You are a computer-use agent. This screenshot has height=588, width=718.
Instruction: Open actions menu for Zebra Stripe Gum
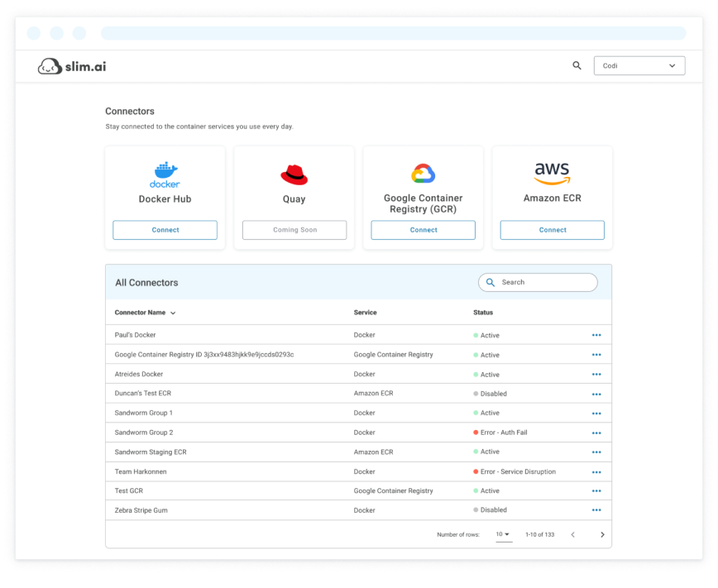point(596,510)
